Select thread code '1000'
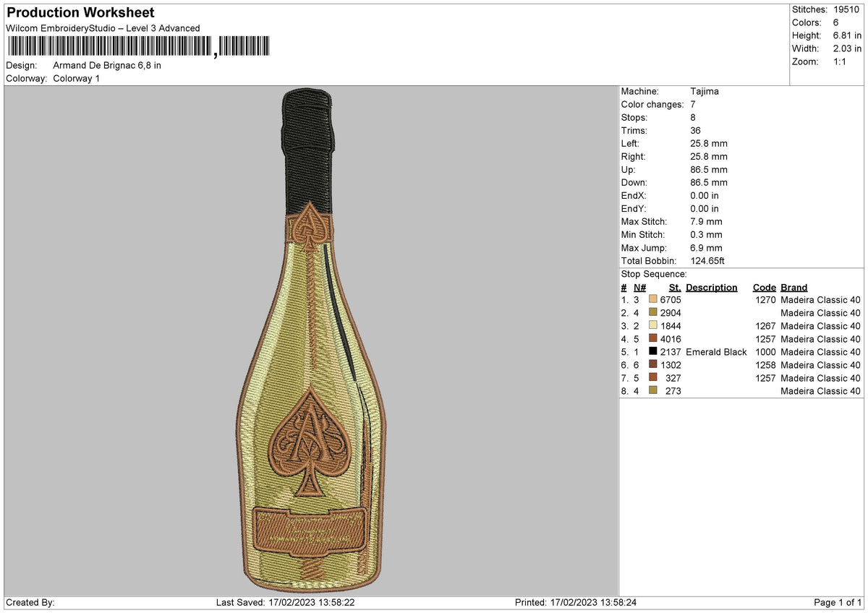868x613 pixels. (765, 352)
